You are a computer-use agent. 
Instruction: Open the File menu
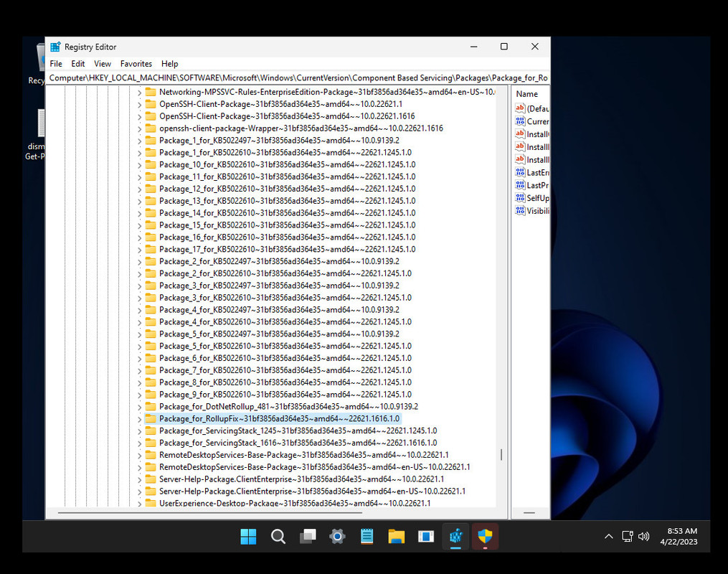click(56, 64)
